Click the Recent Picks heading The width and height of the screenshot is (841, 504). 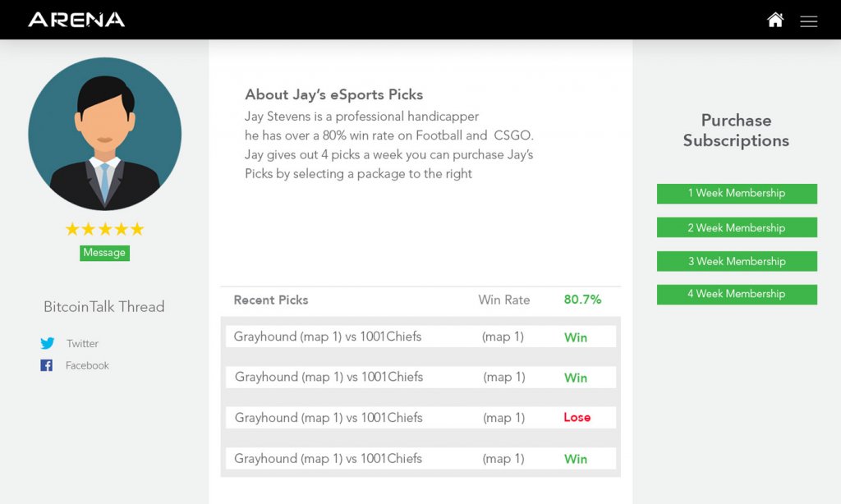(x=271, y=300)
